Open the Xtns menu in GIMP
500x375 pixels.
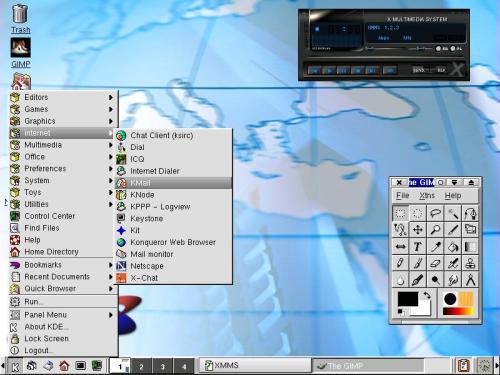[427, 196]
